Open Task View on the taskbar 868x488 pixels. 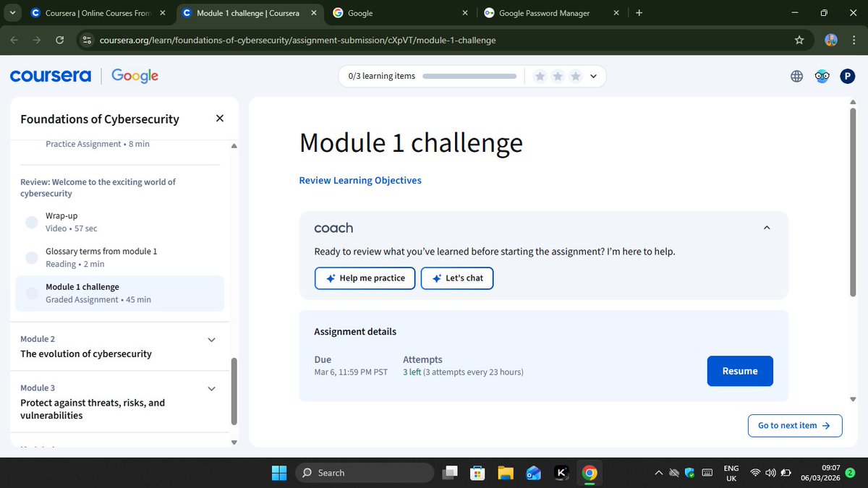tap(451, 473)
